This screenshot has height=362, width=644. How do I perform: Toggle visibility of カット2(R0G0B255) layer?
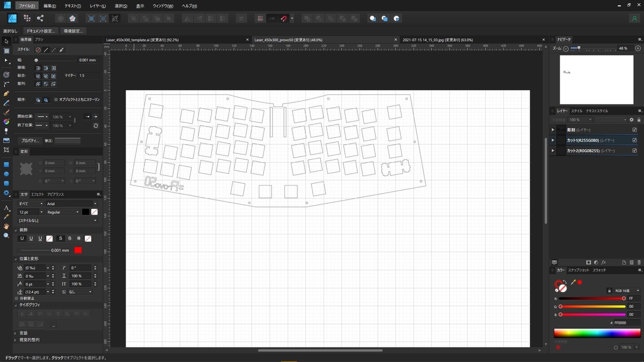point(634,151)
